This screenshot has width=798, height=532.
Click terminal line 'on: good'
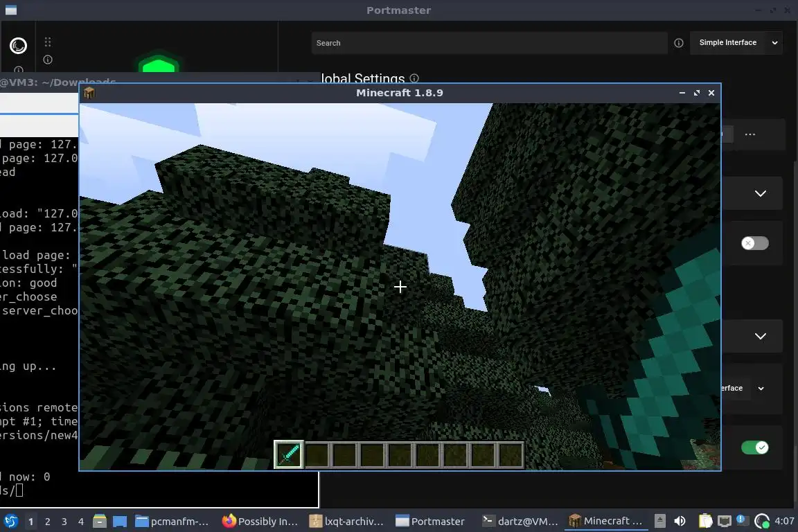click(x=28, y=283)
